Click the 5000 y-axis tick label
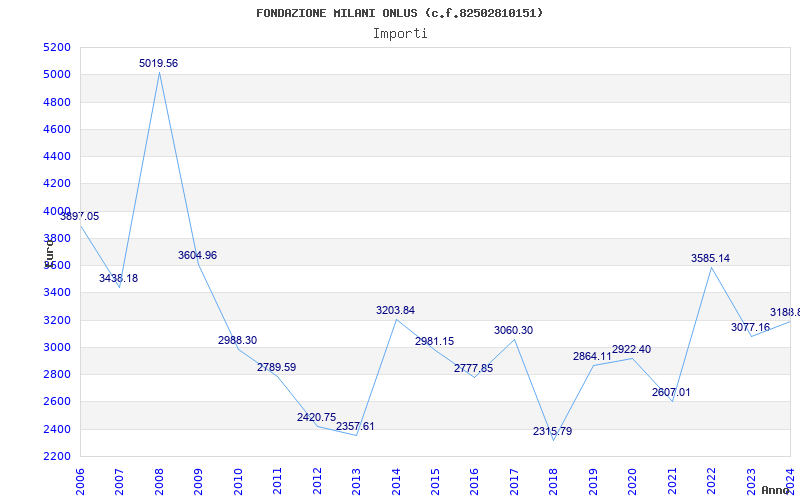The image size is (800, 500). coord(57,74)
